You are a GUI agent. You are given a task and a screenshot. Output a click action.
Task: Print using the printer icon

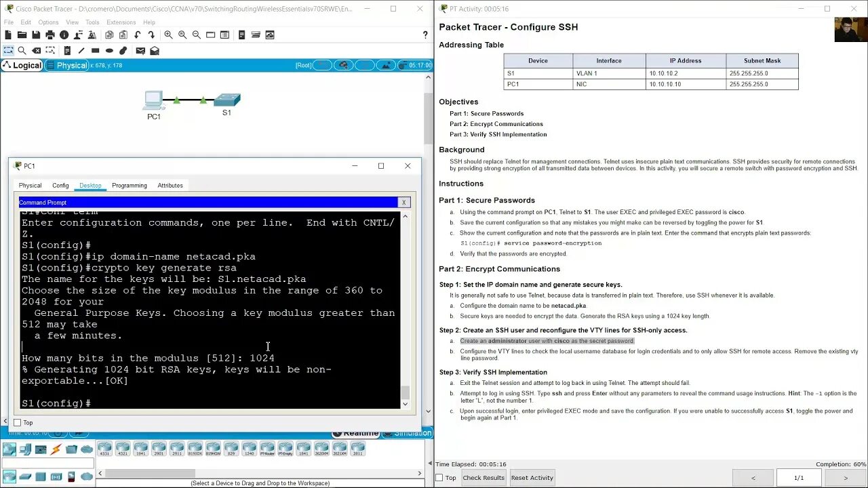click(x=50, y=35)
